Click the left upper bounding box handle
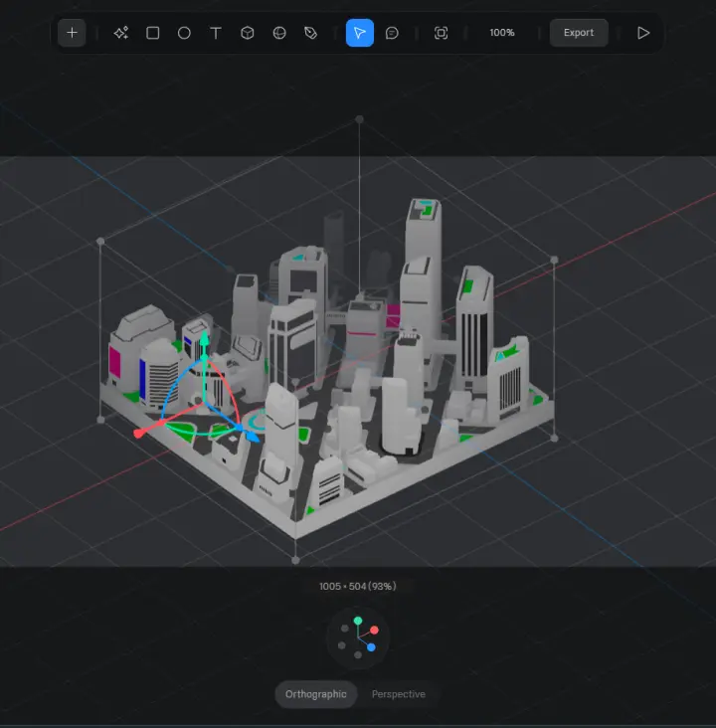 tap(100, 242)
